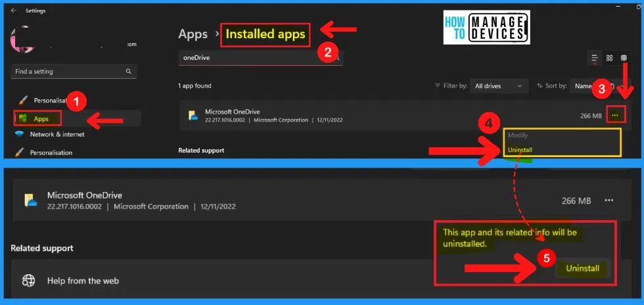644x305 pixels.
Task: Click the Network & internet wifi icon
Action: pyautogui.click(x=19, y=134)
